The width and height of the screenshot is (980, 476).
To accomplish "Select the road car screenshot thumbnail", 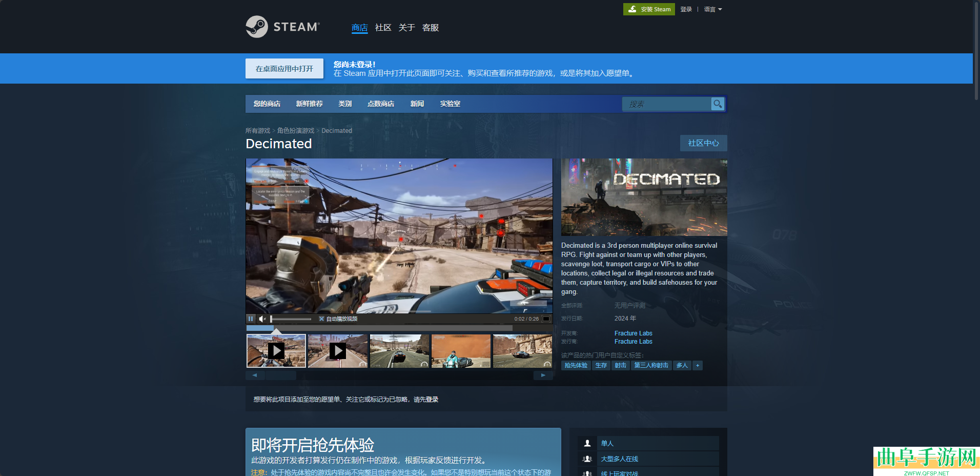I will click(399, 351).
